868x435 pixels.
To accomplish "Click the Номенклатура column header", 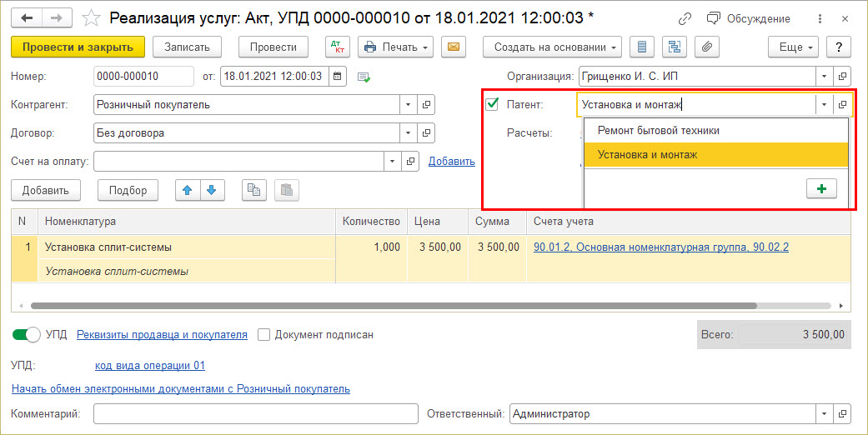I will tap(187, 222).
